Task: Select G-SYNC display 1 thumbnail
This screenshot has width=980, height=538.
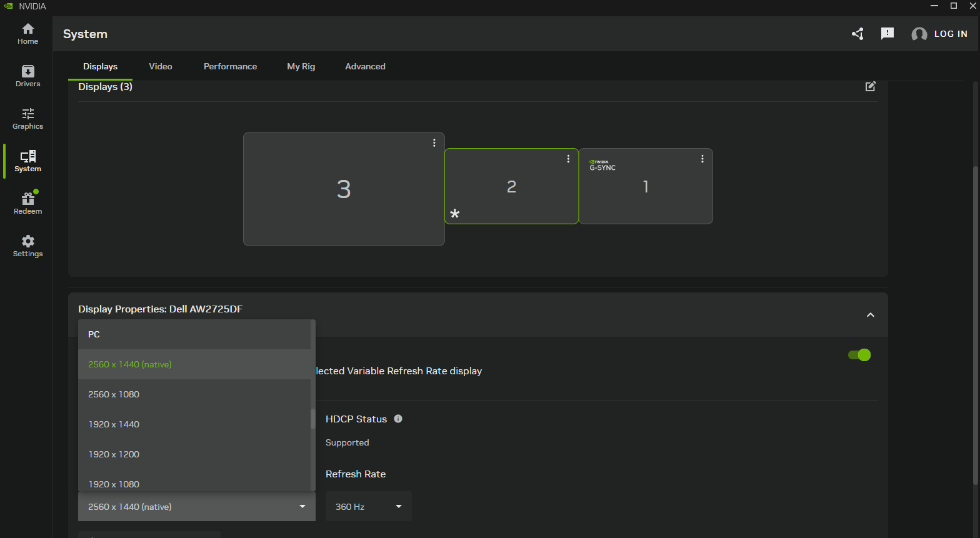Action: click(646, 186)
